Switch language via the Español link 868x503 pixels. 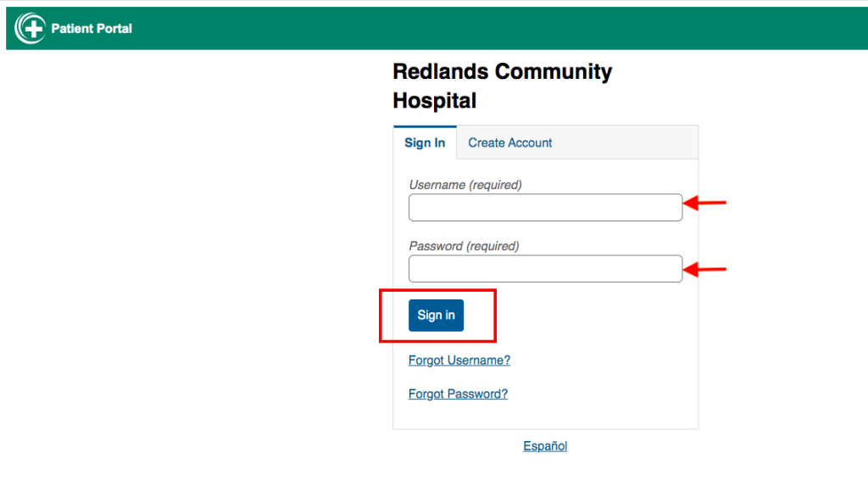pyautogui.click(x=545, y=446)
